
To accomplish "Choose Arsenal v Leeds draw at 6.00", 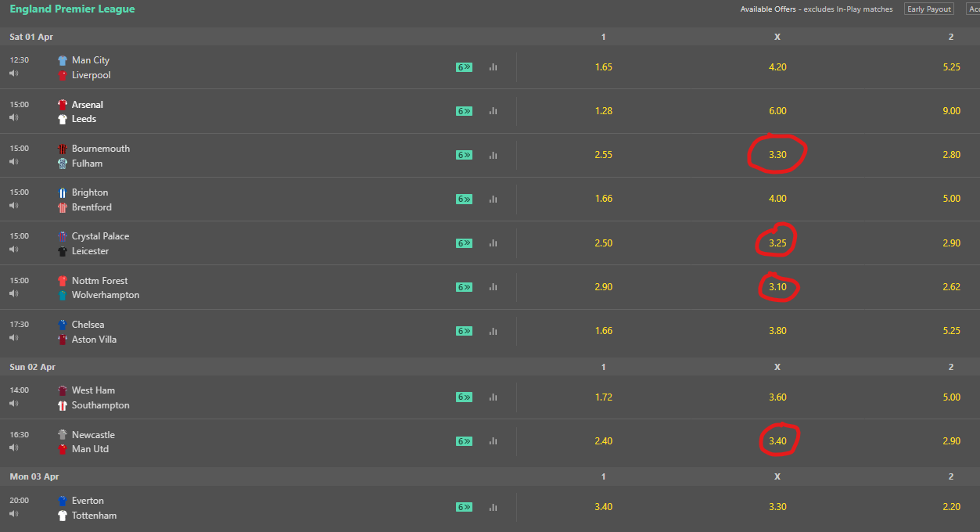I will point(777,111).
